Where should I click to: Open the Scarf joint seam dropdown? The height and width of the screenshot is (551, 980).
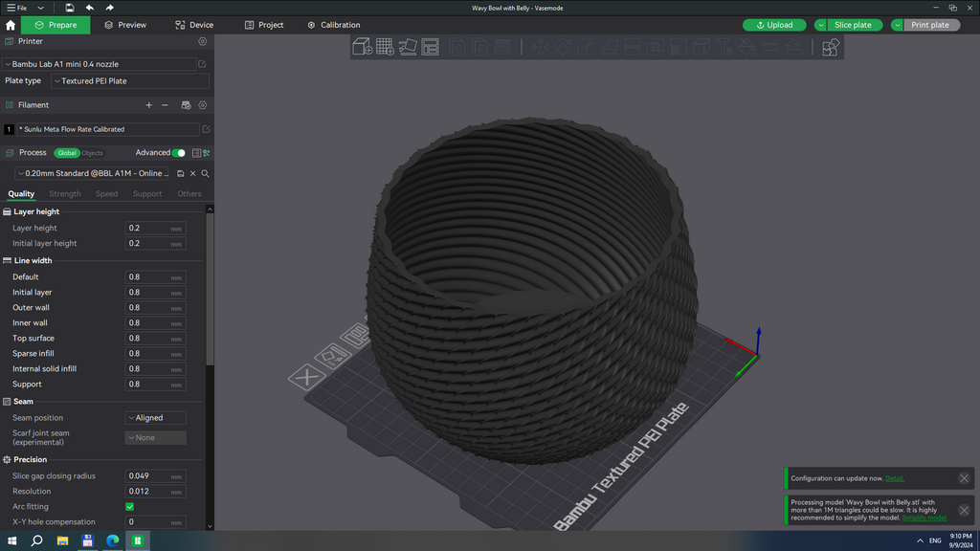155,438
